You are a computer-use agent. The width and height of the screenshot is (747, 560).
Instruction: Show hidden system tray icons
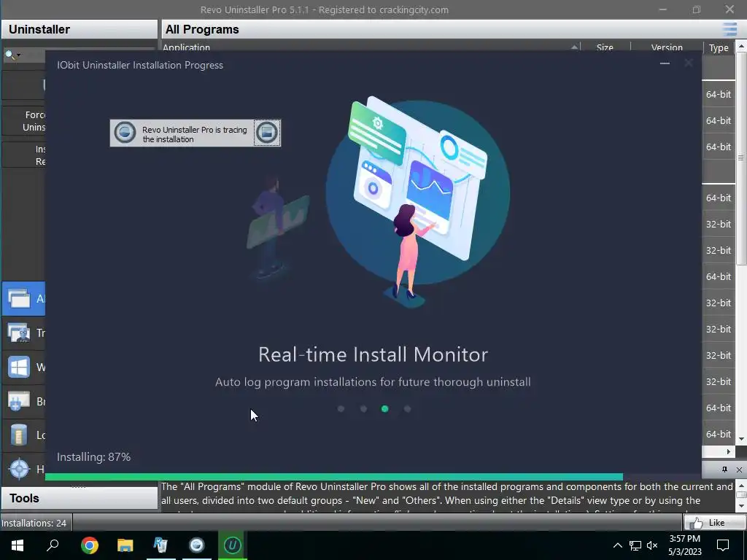[x=617, y=545]
